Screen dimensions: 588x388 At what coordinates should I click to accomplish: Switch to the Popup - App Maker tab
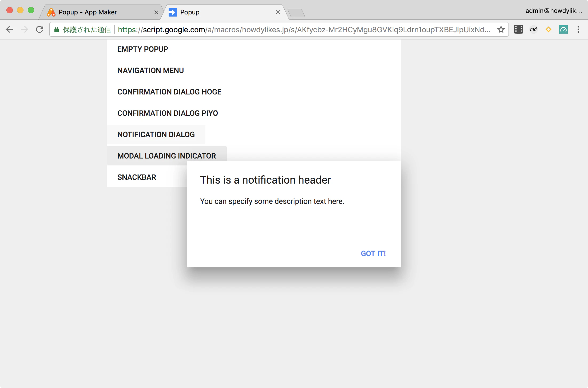(x=101, y=12)
